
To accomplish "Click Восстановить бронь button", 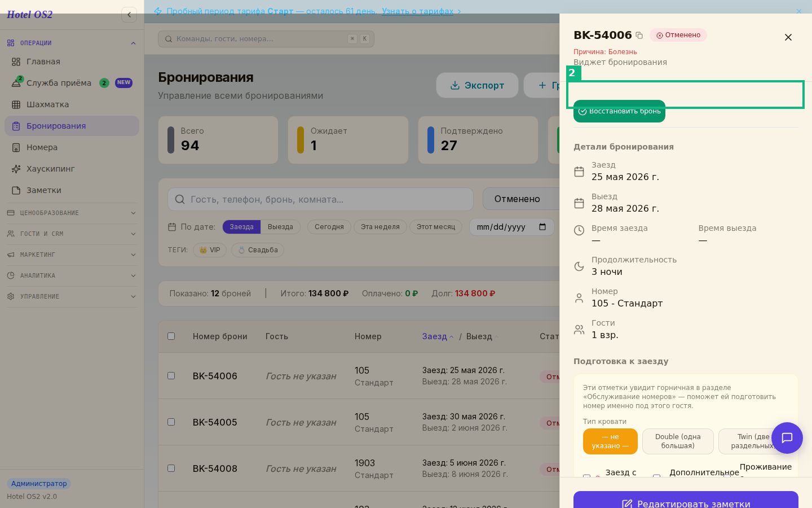I will click(619, 111).
